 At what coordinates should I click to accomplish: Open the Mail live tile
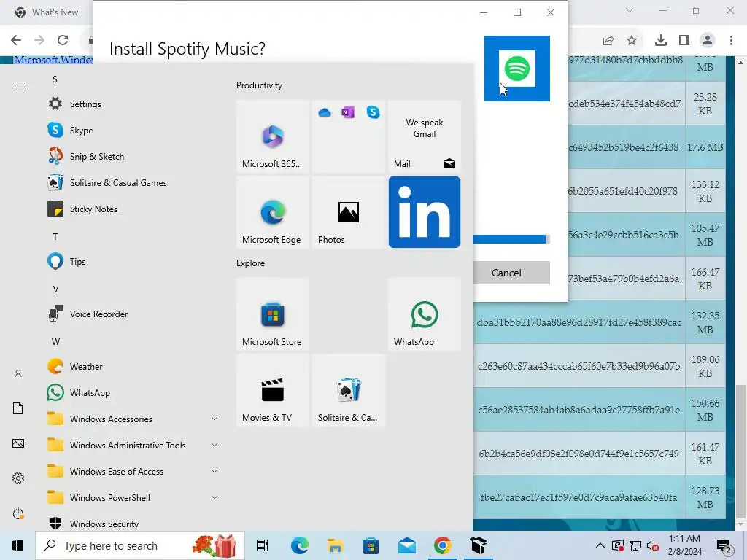425,136
